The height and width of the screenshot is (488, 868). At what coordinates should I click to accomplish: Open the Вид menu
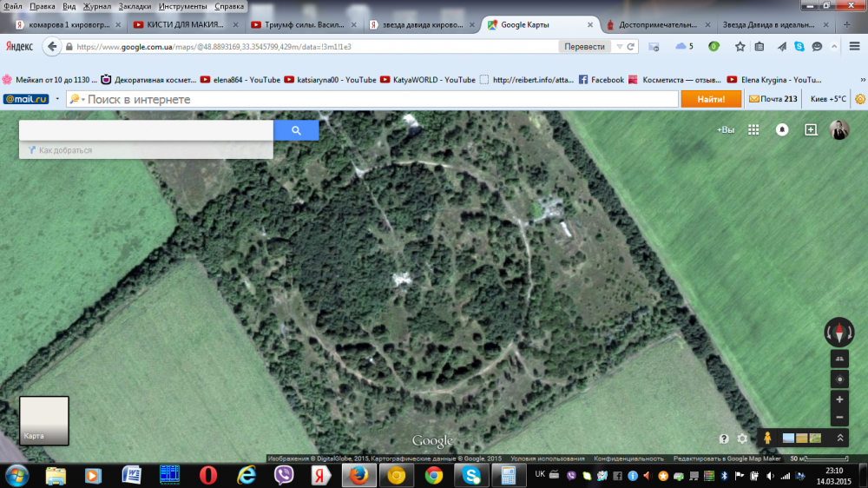pos(69,6)
